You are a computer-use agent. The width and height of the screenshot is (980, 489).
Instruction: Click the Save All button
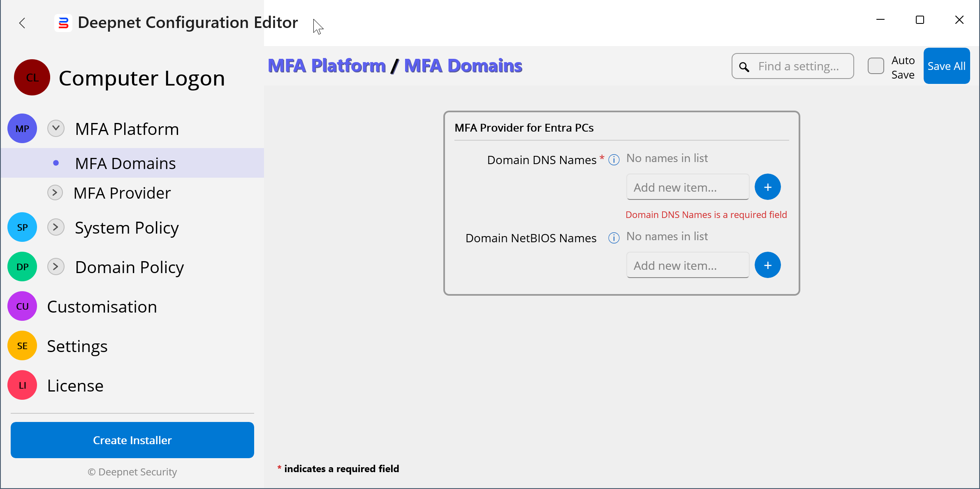point(946,66)
